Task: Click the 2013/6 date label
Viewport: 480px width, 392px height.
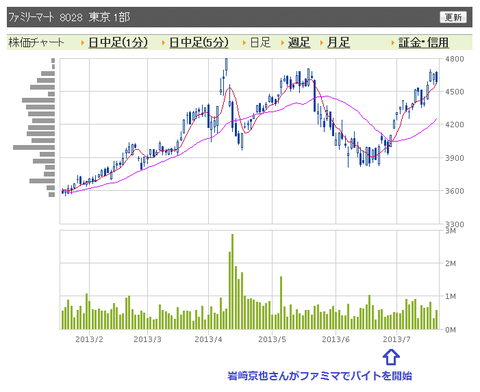Action: (336, 339)
